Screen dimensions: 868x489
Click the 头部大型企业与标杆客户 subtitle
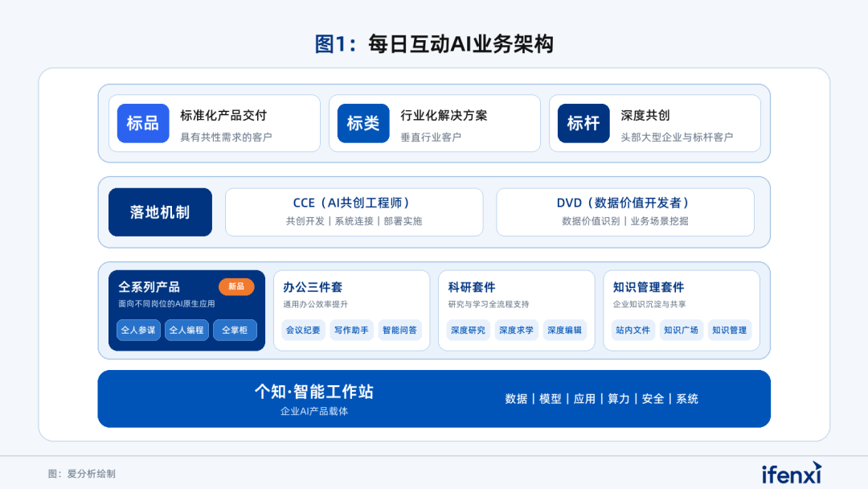pyautogui.click(x=677, y=137)
